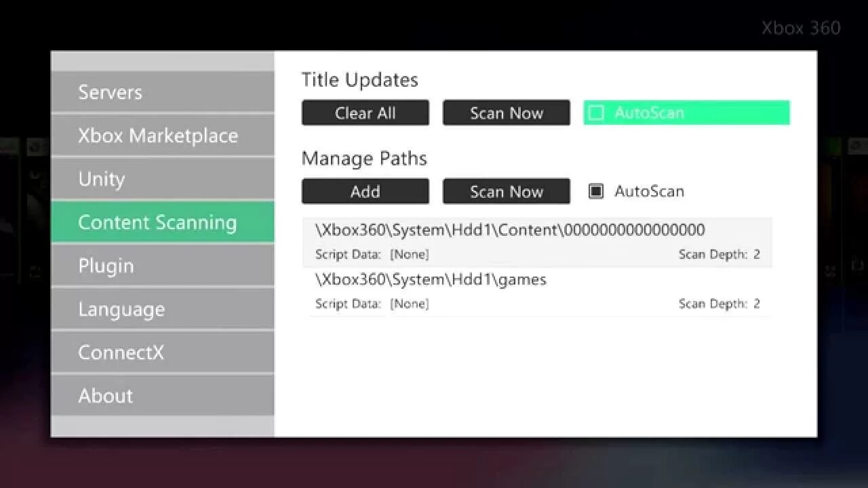Click Scan Depth 2 of the Content path
The height and width of the screenshot is (488, 868).
coord(719,255)
